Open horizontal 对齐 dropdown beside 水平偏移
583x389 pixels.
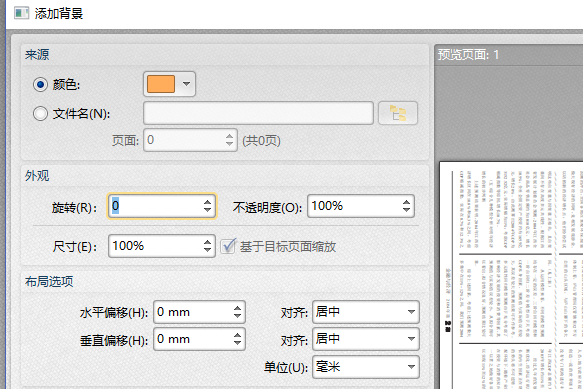(x=366, y=312)
